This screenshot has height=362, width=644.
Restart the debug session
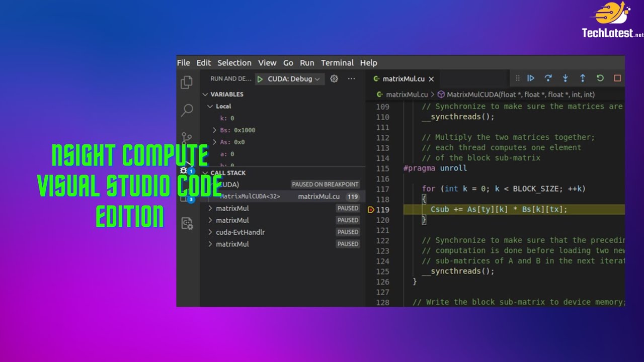[x=600, y=78]
